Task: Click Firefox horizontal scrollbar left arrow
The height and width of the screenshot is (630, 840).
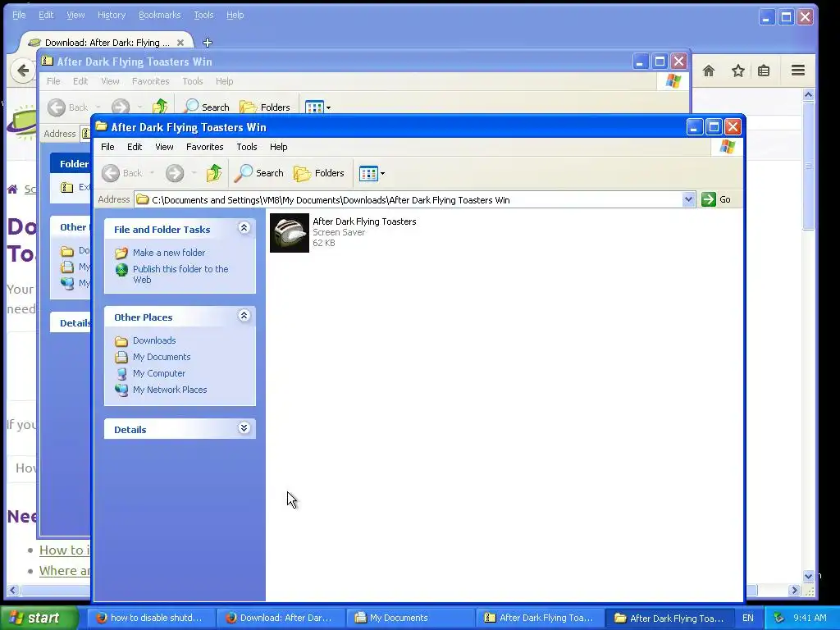Action: click(x=13, y=591)
